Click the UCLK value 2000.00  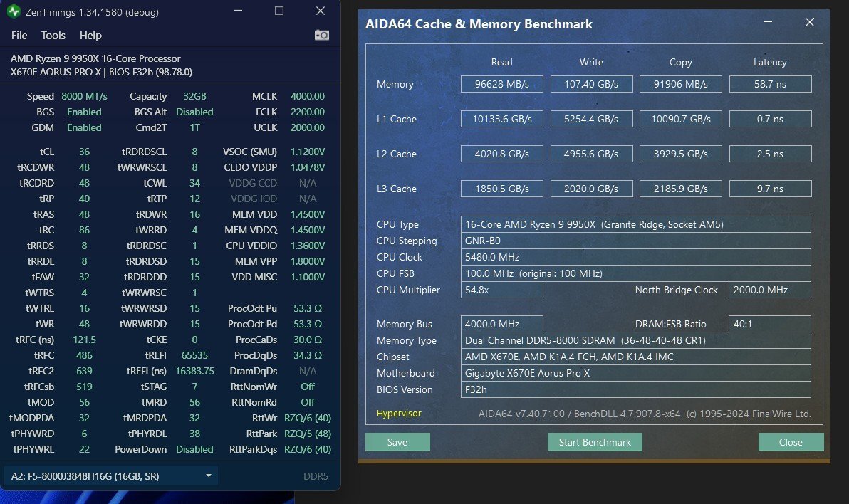[x=308, y=127]
